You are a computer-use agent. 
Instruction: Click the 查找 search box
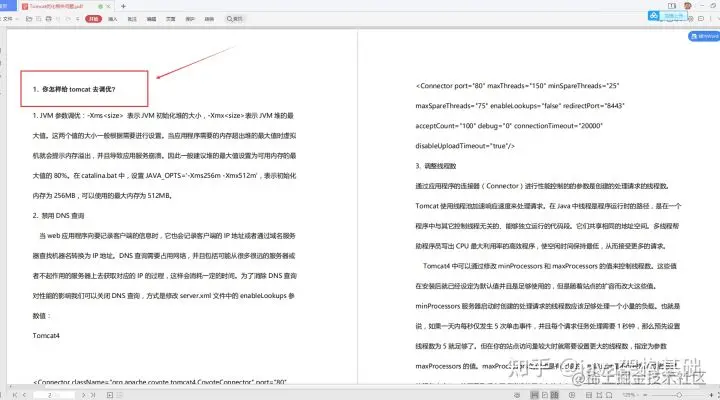point(235,19)
